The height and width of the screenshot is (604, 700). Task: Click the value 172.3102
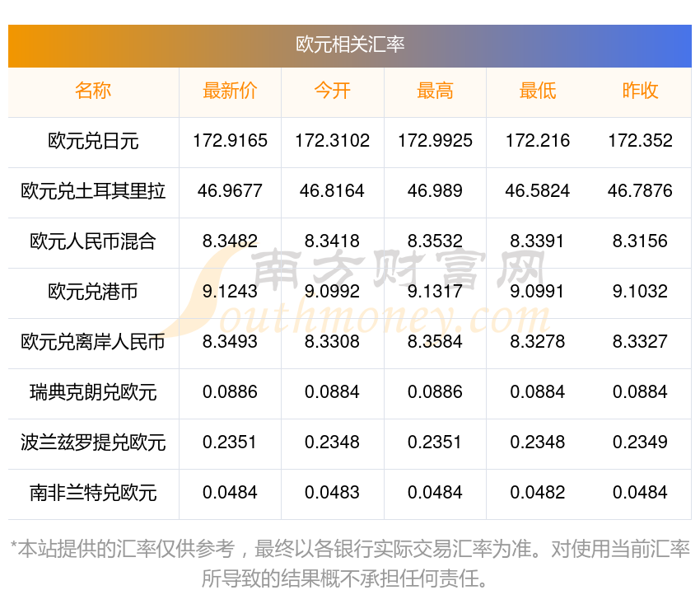point(332,141)
